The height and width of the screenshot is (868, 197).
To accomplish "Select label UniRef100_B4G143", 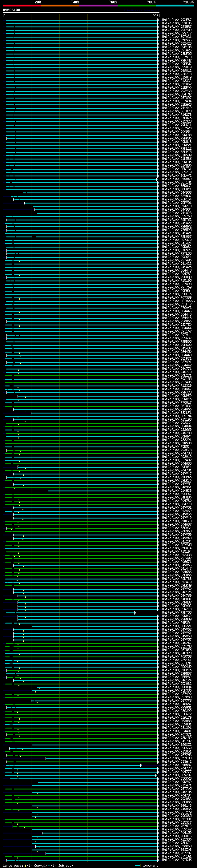I will click(x=177, y=806).
